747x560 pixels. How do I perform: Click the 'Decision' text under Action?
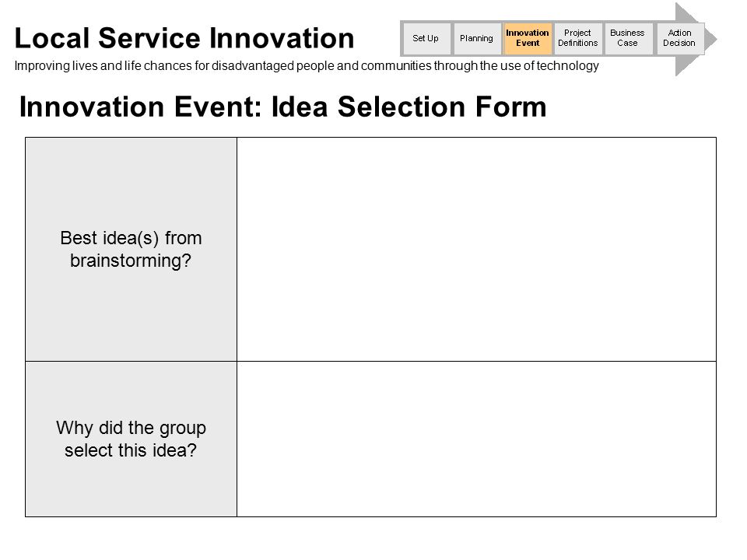point(679,44)
